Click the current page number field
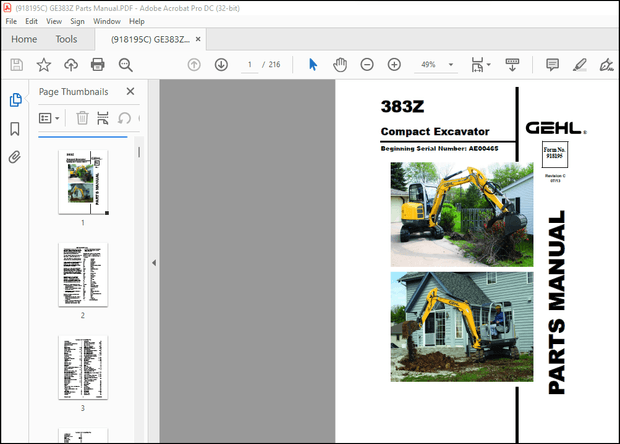 pyautogui.click(x=250, y=64)
